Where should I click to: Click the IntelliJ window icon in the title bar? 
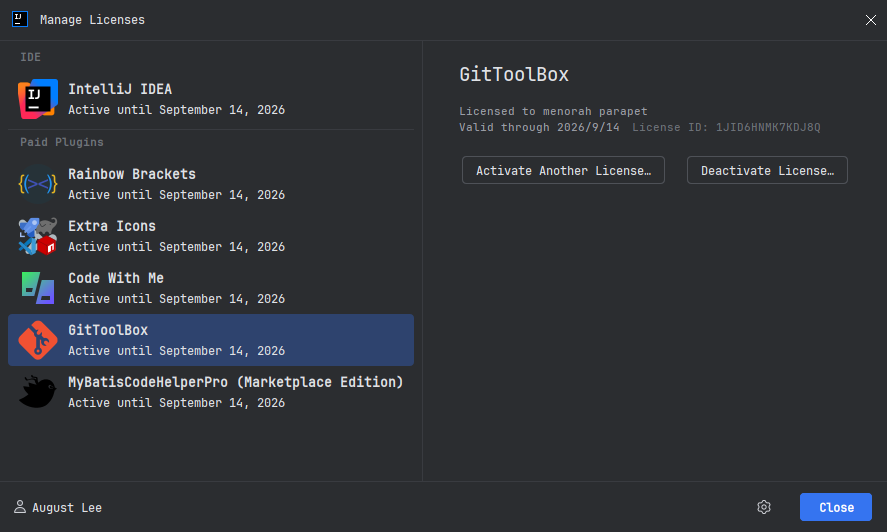20,19
